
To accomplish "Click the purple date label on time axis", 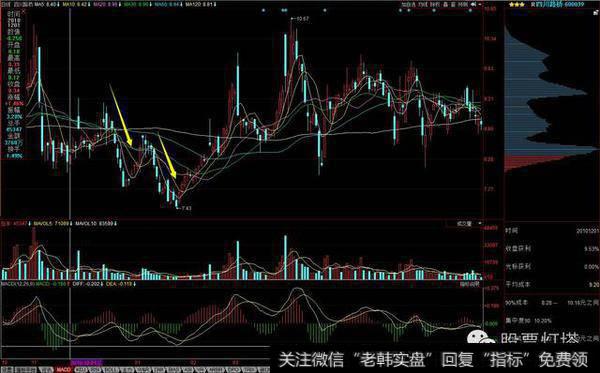I will (86, 361).
